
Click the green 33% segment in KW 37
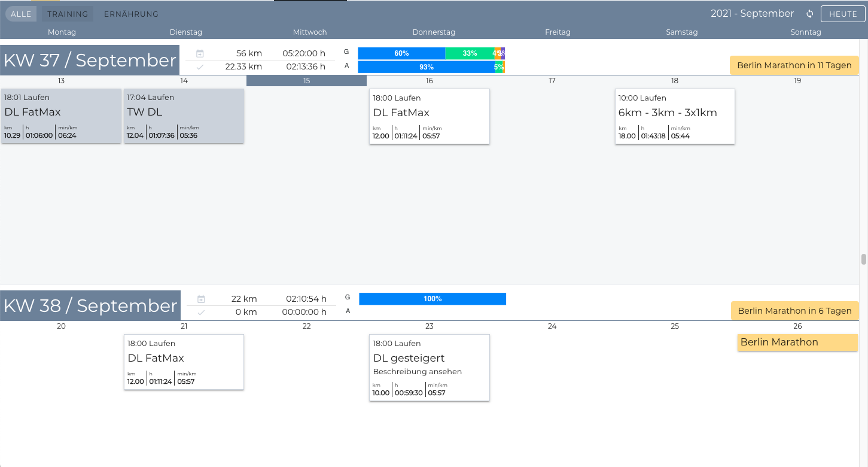[470, 53]
